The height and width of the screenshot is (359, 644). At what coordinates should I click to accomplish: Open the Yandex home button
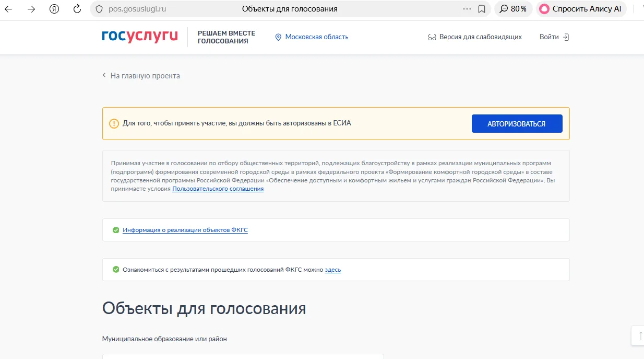coord(54,9)
